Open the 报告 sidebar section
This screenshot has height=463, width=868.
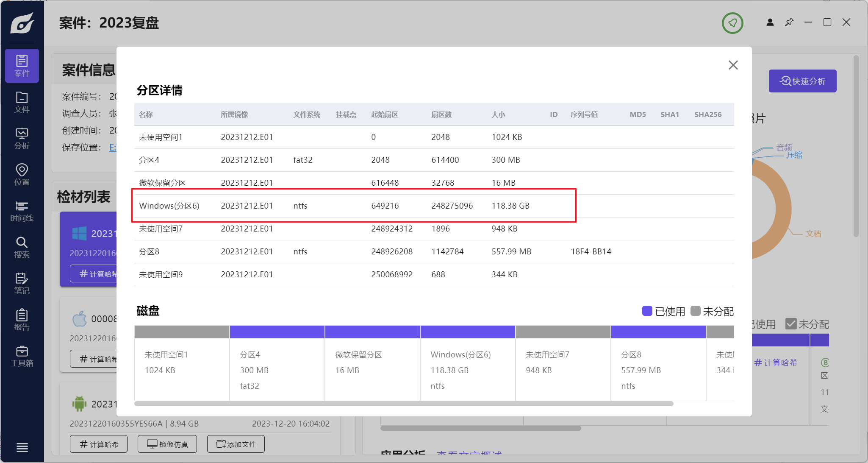pos(22,320)
